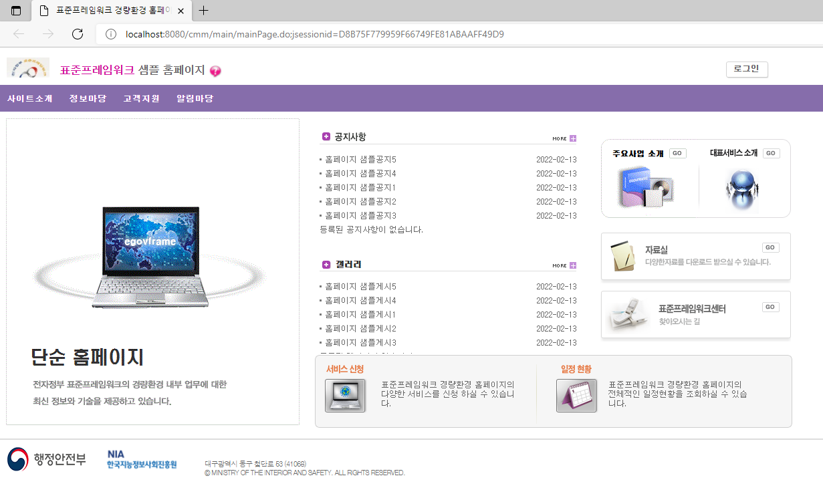Image resolution: width=823 pixels, height=504 pixels.
Task: Click the 주요사업 소개 label
Action: click(638, 154)
